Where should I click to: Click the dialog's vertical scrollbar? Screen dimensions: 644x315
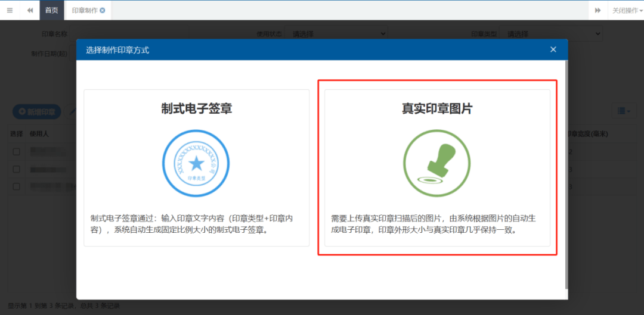click(x=566, y=174)
